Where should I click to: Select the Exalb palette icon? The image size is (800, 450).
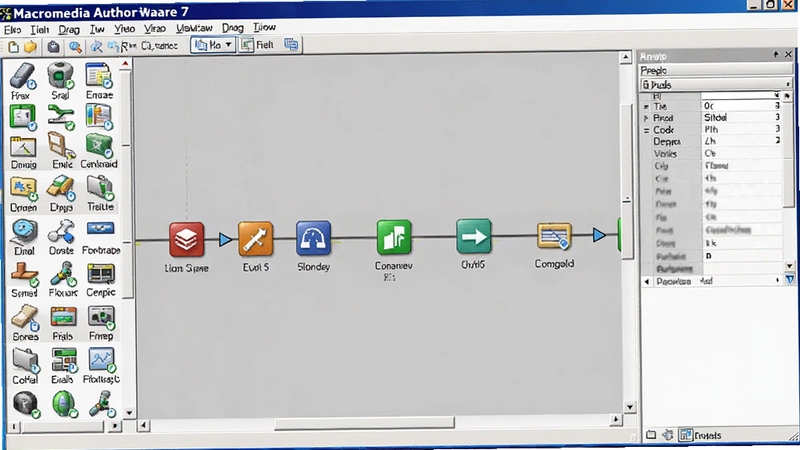64,361
